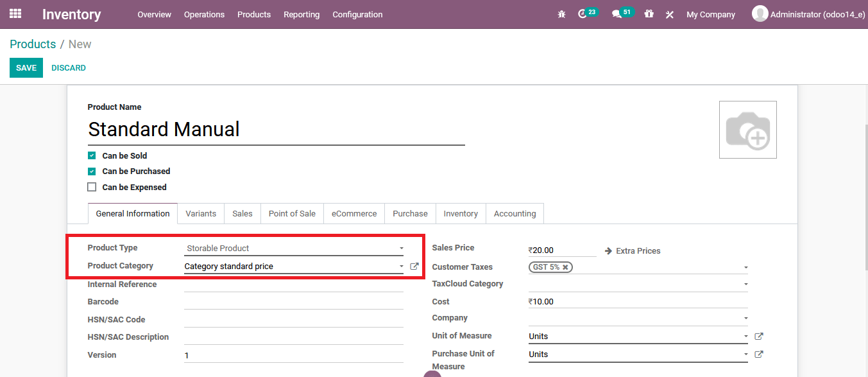Click the SAVE button
This screenshot has width=868, height=377.
click(26, 67)
